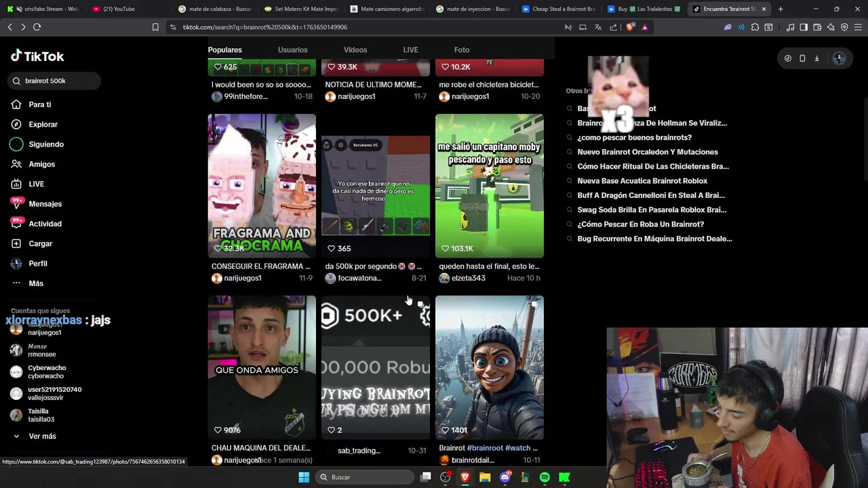Image resolution: width=868 pixels, height=488 pixels.
Task: Reload the page
Action: pos(37,27)
